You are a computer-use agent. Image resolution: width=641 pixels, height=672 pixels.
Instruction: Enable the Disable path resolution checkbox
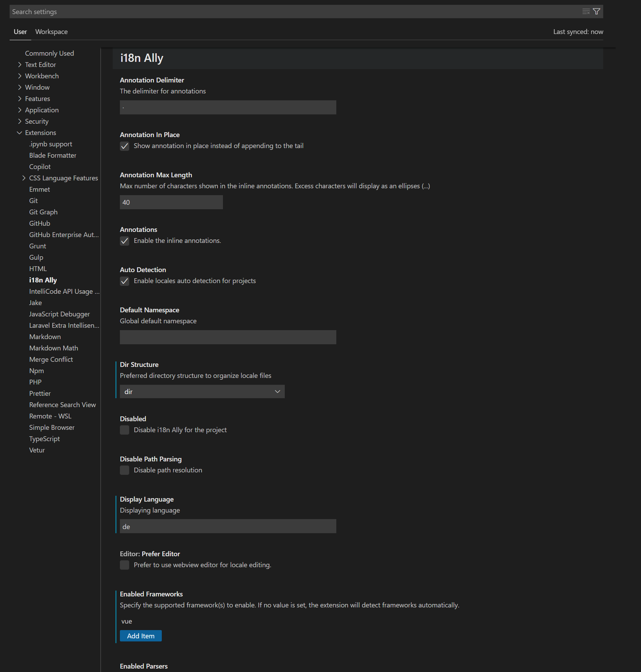(124, 470)
